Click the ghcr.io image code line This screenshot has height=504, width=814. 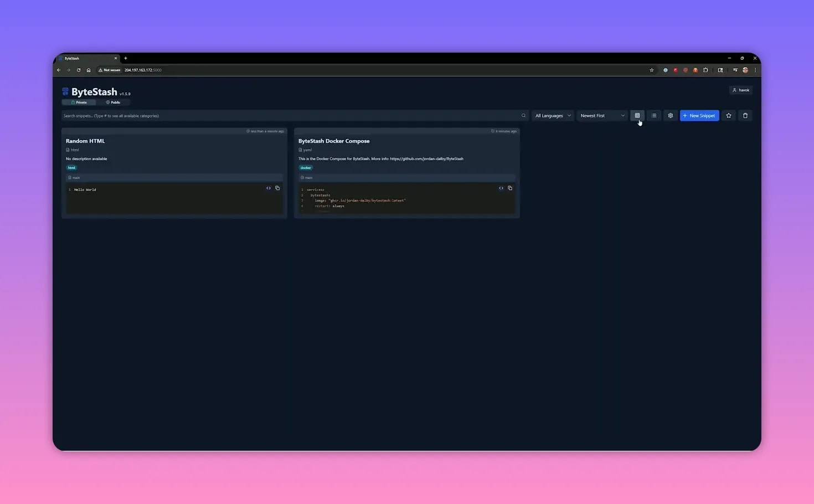360,200
